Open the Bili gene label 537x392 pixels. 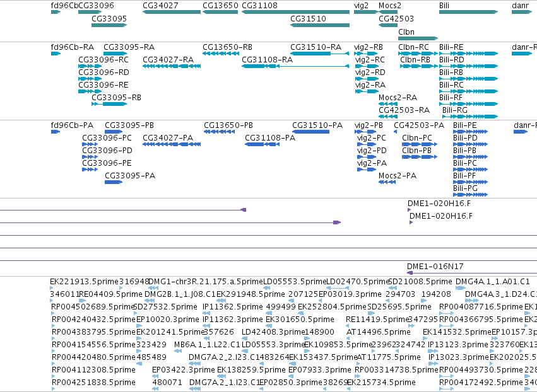(x=444, y=6)
